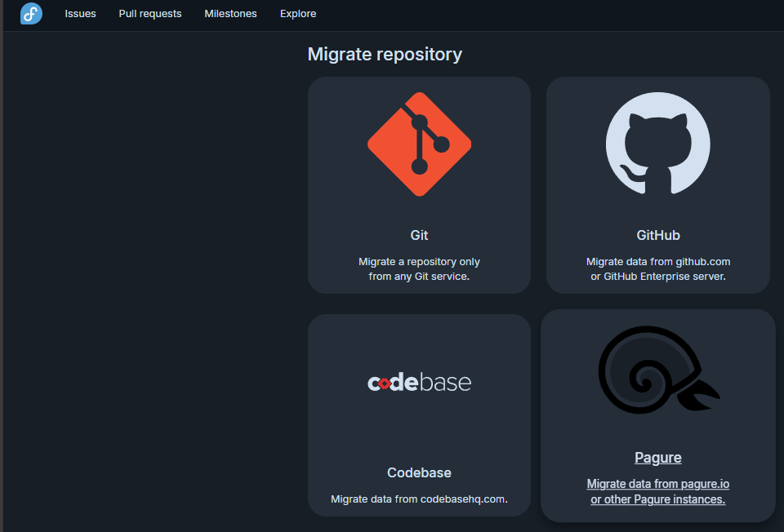The width and height of the screenshot is (784, 532).
Task: Go to the Explore page
Action: point(297,14)
